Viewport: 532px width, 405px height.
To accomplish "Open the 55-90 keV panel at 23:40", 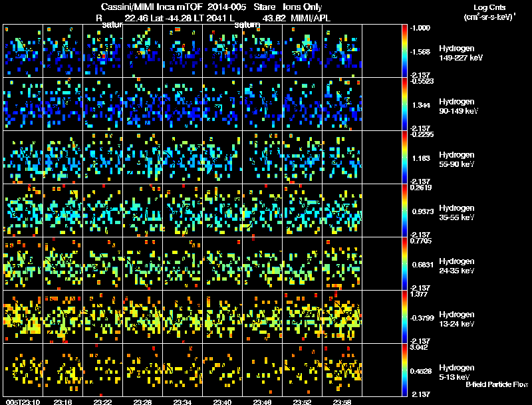I will coord(223,158).
